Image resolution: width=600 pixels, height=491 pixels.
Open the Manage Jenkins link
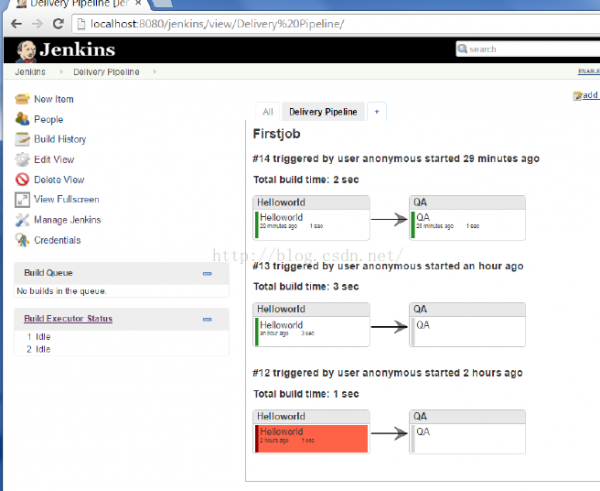[x=67, y=220]
